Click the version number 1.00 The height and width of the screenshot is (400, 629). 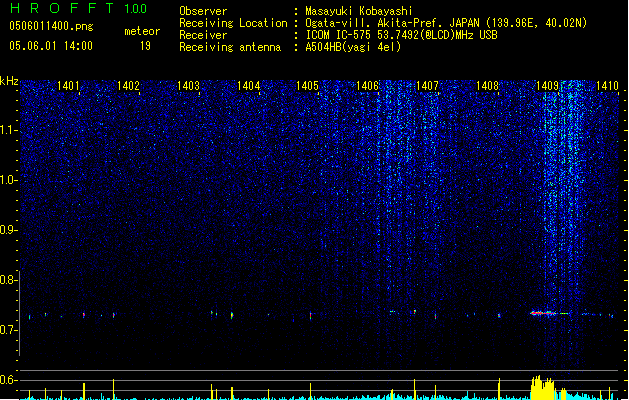tap(135, 8)
